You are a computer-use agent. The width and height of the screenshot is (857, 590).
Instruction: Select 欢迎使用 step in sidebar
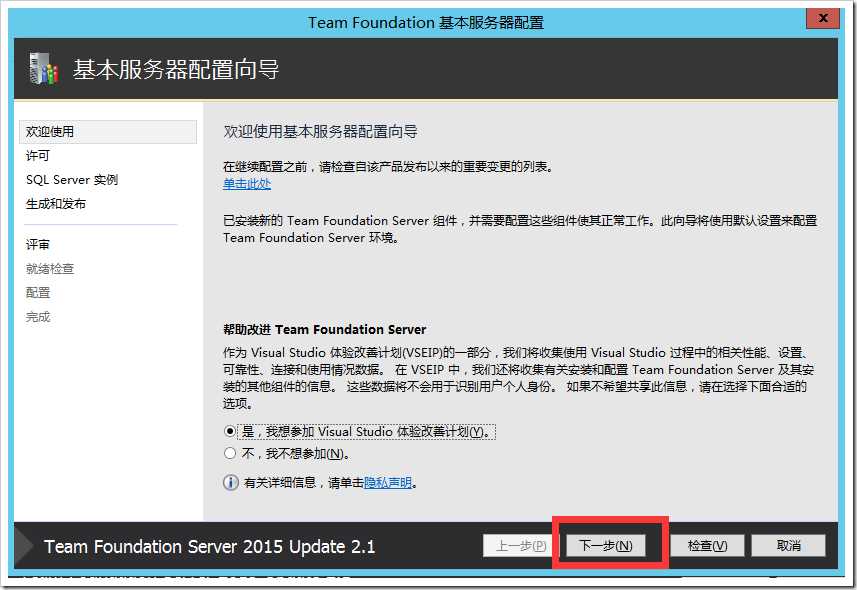coord(108,132)
